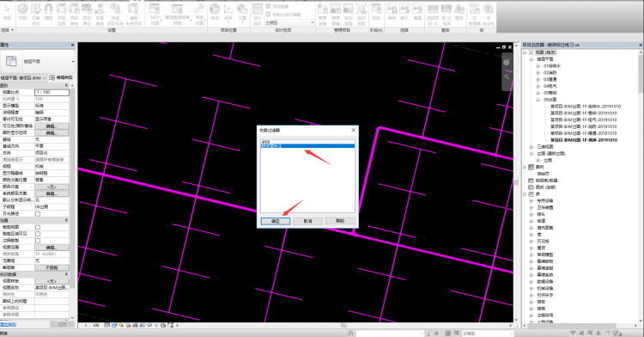Open MEP Settings dropdown
The image size is (644, 337).
click(x=155, y=14)
